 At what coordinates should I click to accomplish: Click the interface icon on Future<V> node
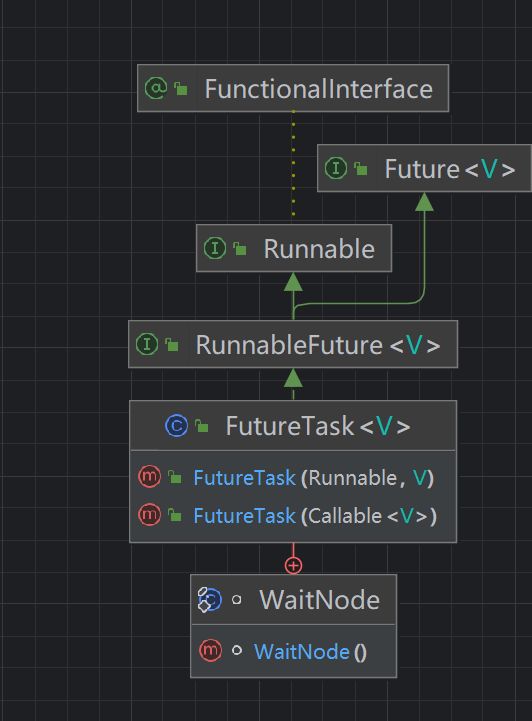click(336, 168)
